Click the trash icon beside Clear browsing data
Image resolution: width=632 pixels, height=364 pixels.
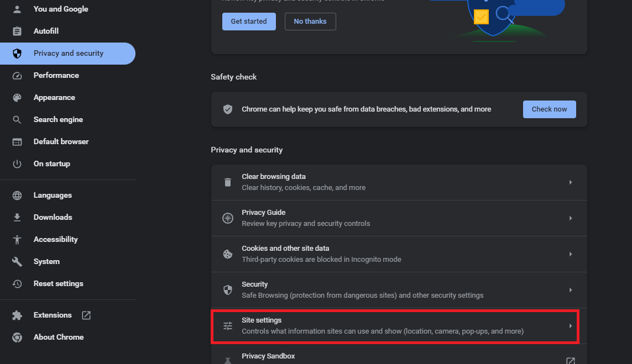coord(228,182)
